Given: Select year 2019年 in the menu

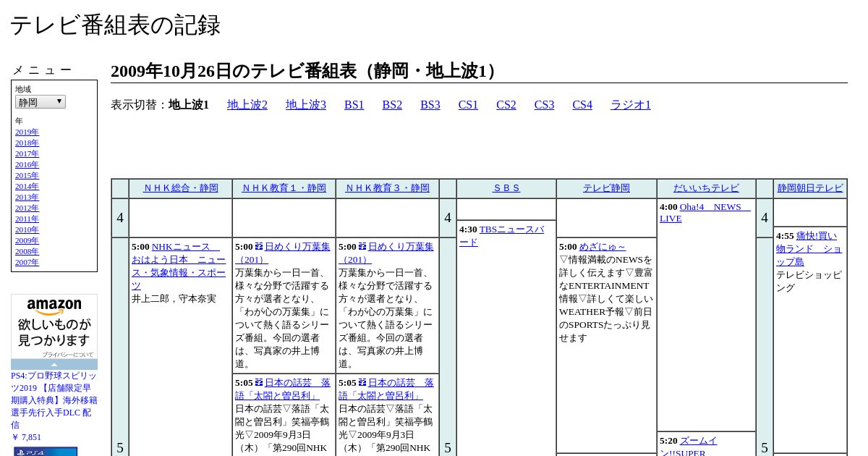Looking at the screenshot, I should pos(27,132).
